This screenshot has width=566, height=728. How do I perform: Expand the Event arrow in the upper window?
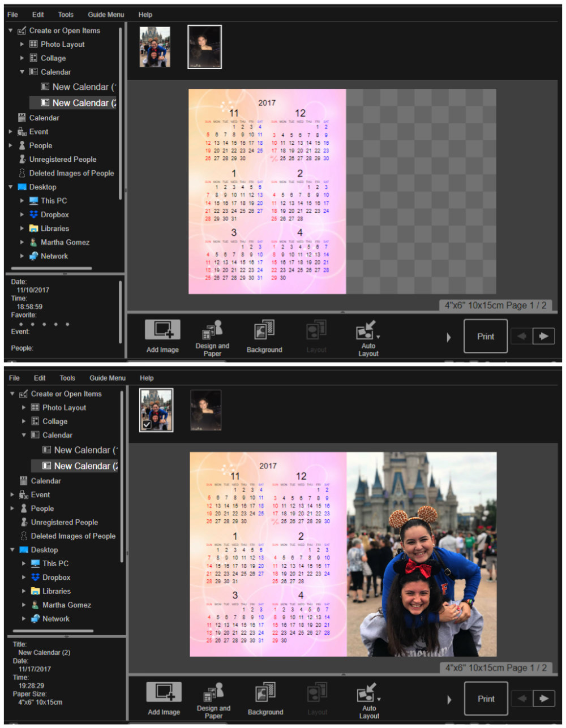[x=11, y=132]
